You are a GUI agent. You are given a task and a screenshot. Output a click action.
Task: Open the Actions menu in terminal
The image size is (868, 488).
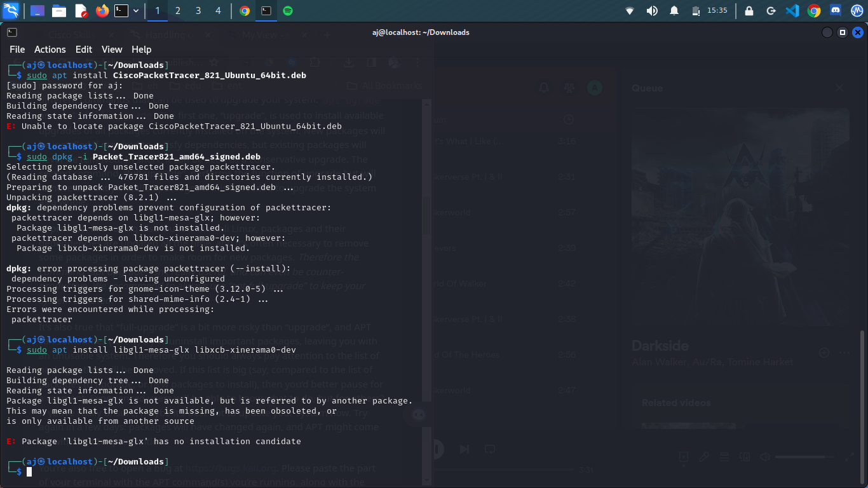(x=50, y=50)
